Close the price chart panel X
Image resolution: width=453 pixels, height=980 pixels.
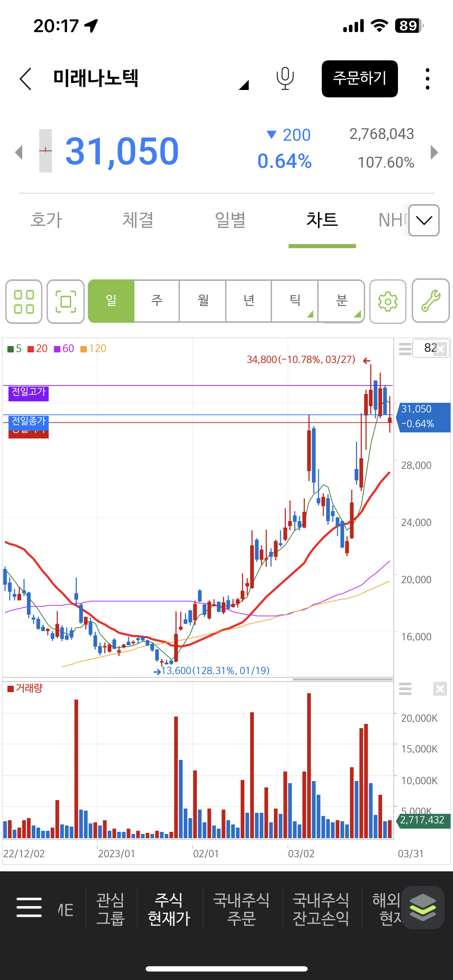(x=440, y=349)
